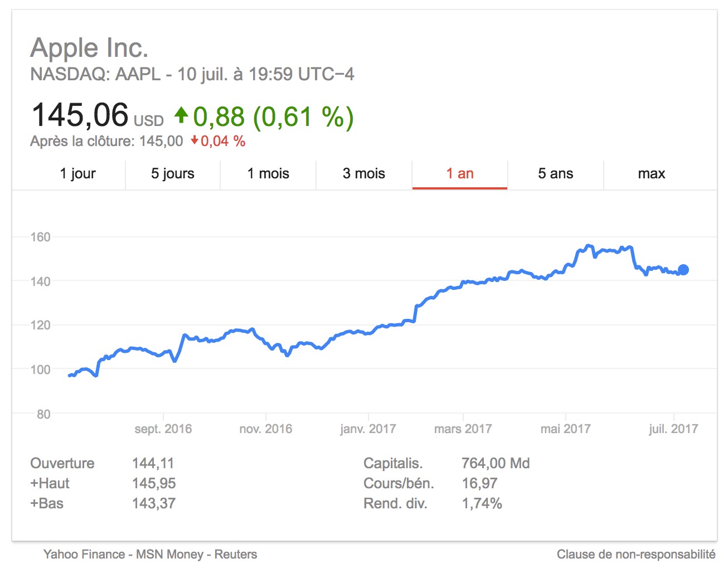The width and height of the screenshot is (728, 573).
Task: Click the 1 an tab
Action: click(x=460, y=174)
